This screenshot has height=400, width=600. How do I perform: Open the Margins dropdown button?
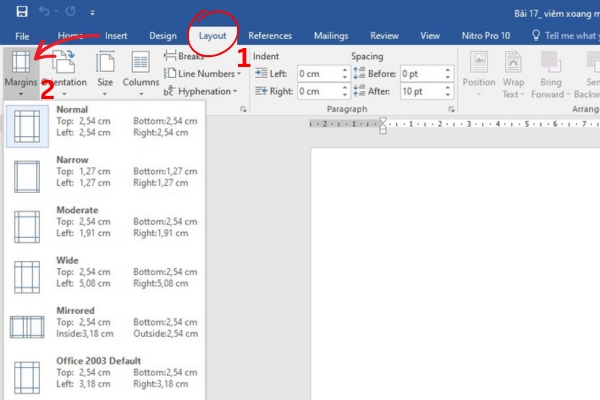tap(21, 70)
